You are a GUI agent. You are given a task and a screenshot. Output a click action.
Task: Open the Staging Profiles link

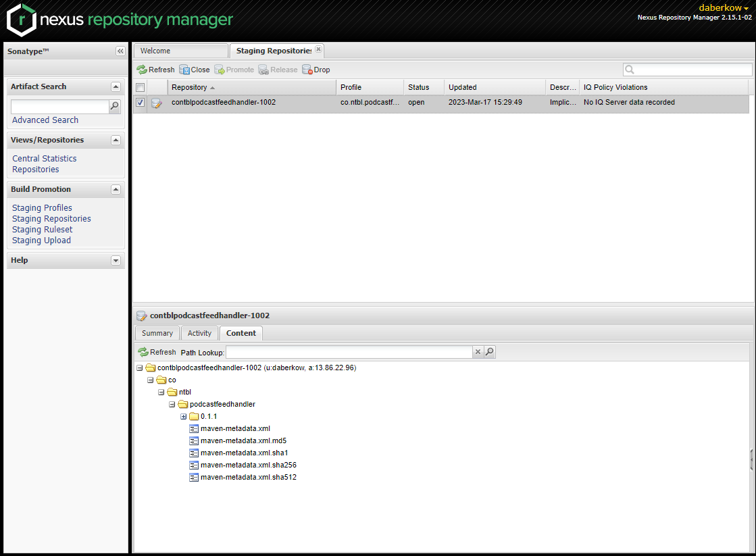point(42,208)
